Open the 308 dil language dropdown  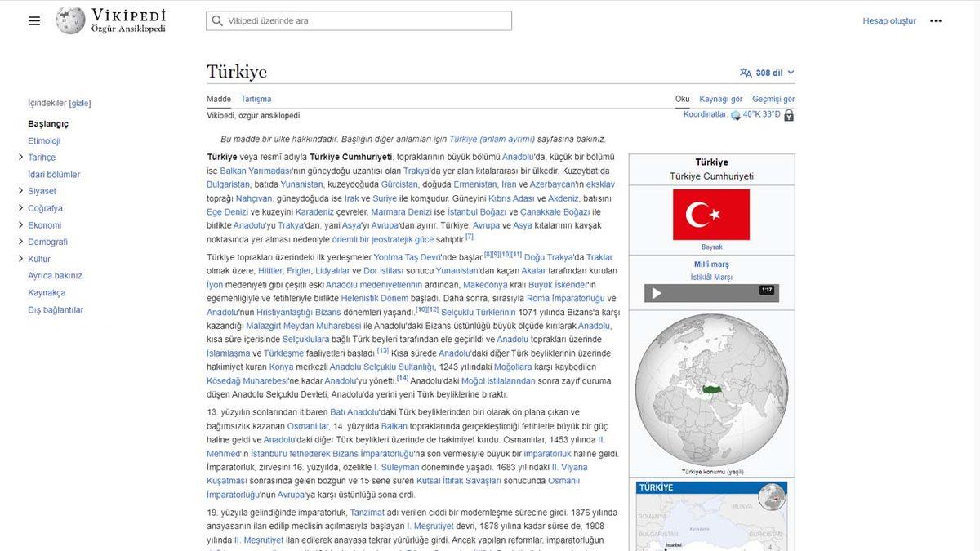coord(767,73)
